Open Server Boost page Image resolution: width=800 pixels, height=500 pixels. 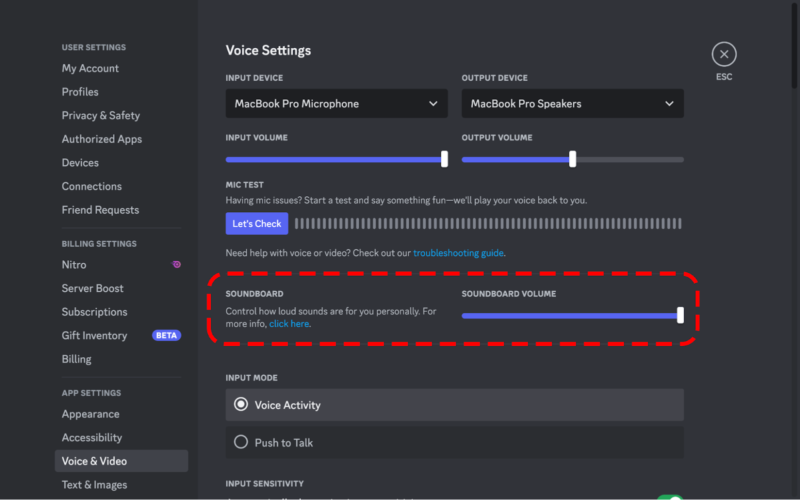[x=92, y=288]
